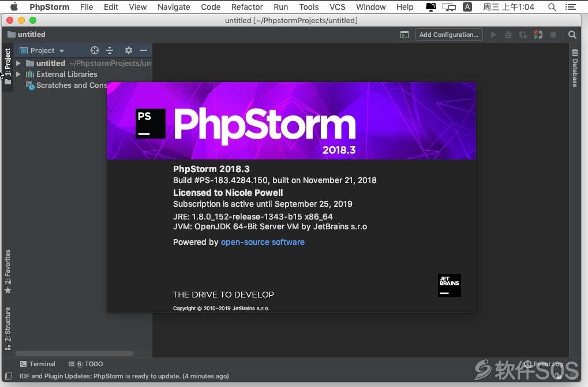The width and height of the screenshot is (588, 387).
Task: Open the Code menu
Action: [x=211, y=7]
